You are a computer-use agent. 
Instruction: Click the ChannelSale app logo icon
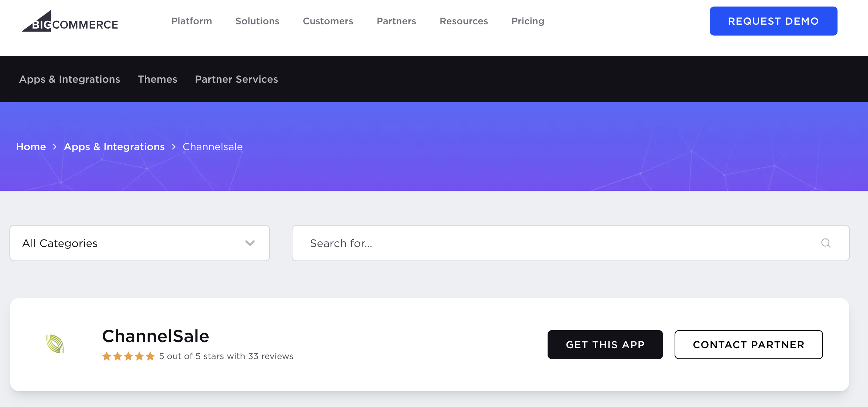tap(55, 344)
